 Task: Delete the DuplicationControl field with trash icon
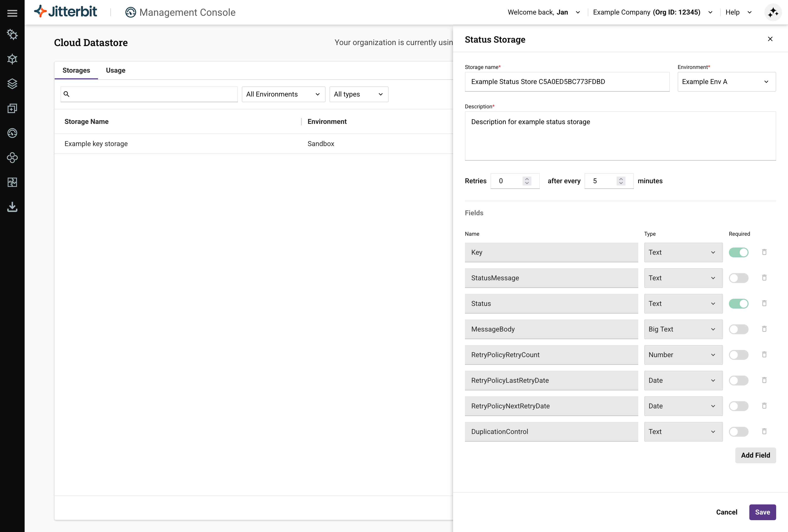pos(764,431)
